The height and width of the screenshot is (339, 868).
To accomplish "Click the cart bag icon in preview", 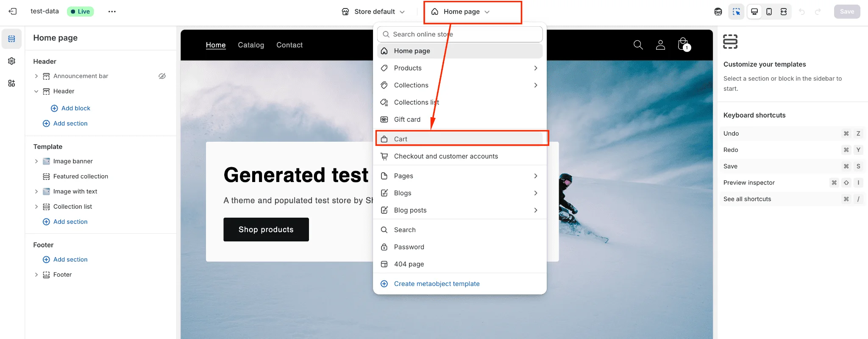I will point(683,45).
